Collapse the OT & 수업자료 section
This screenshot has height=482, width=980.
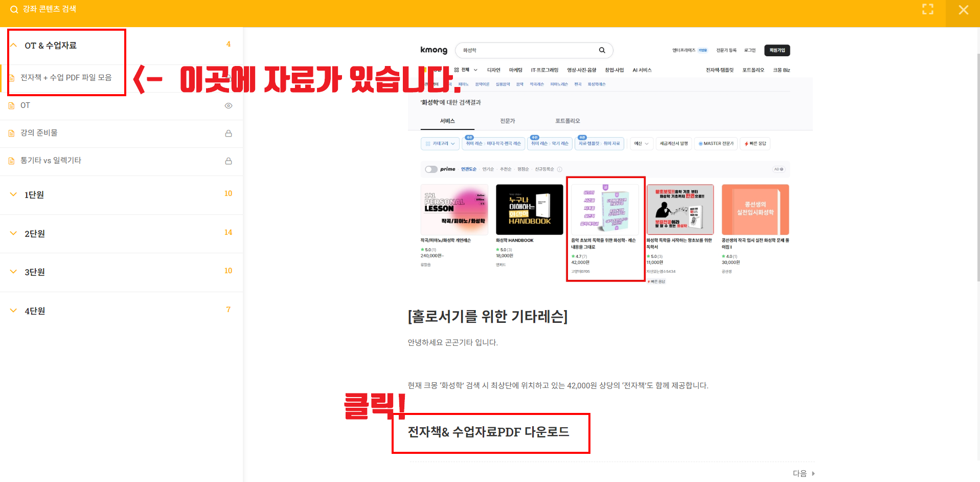[14, 46]
